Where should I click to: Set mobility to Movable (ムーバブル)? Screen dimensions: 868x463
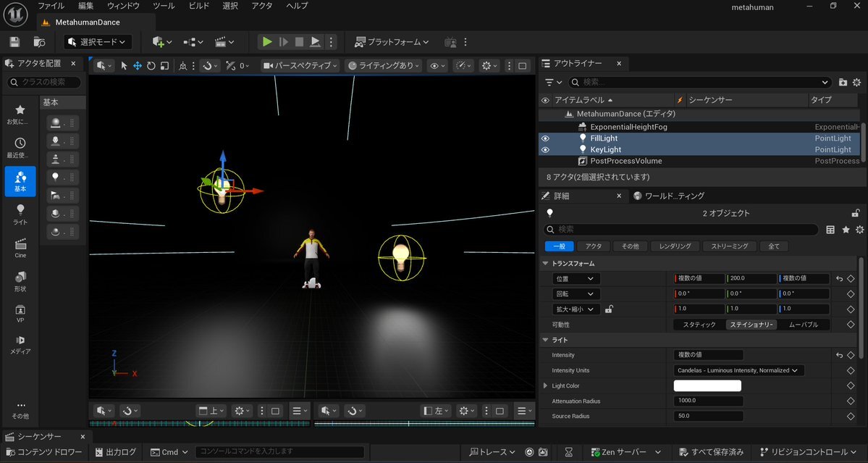click(804, 325)
